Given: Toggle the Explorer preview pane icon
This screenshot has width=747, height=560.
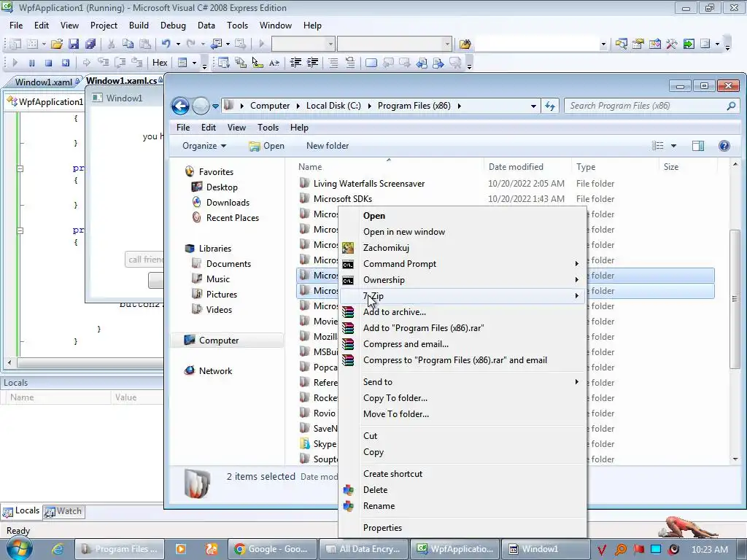Looking at the screenshot, I should [698, 146].
